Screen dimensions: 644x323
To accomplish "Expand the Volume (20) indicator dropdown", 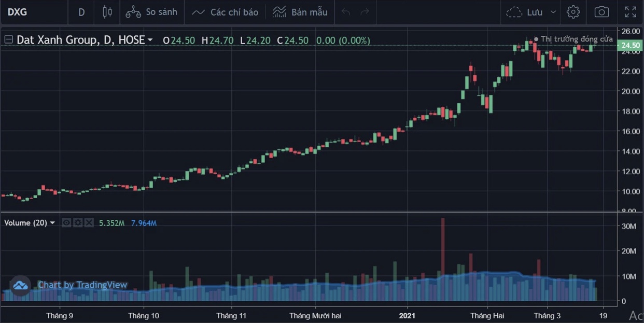I will (52, 223).
